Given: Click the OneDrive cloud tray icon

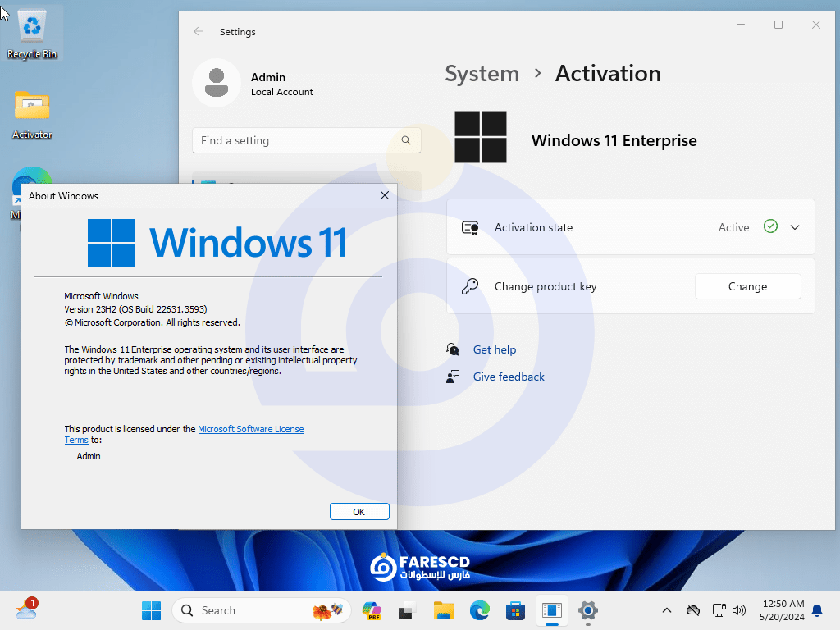Looking at the screenshot, I should [x=692, y=610].
